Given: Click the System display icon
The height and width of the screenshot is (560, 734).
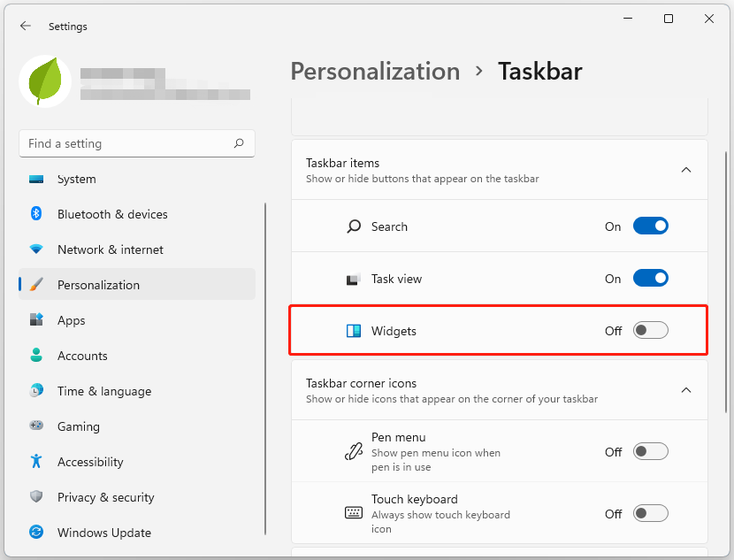Looking at the screenshot, I should coord(36,179).
